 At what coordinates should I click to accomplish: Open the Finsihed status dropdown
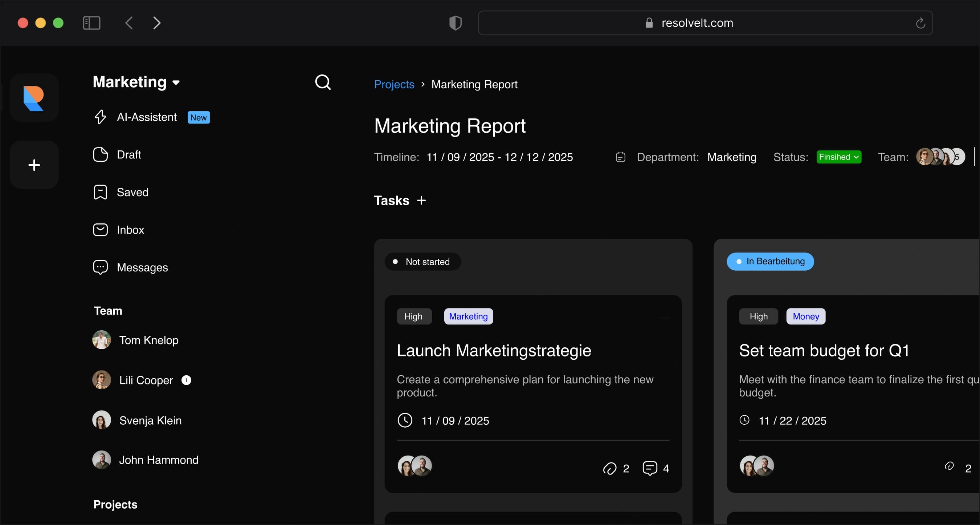838,157
